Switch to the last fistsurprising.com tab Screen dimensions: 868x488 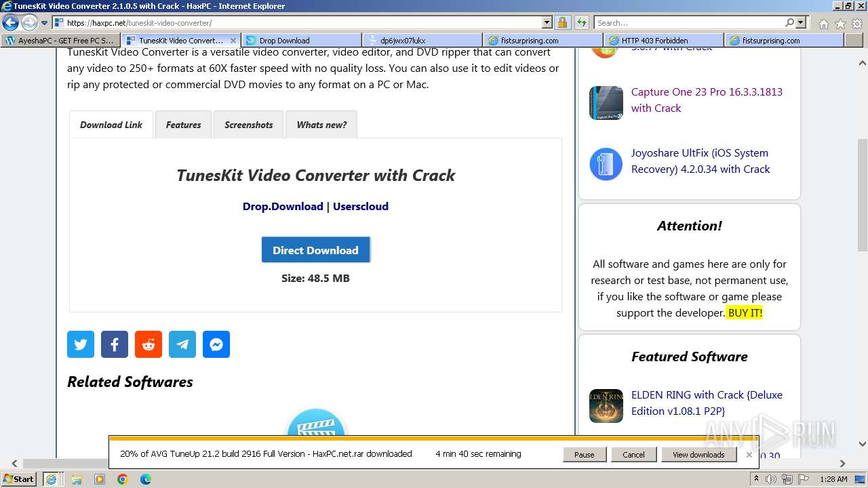[x=785, y=40]
